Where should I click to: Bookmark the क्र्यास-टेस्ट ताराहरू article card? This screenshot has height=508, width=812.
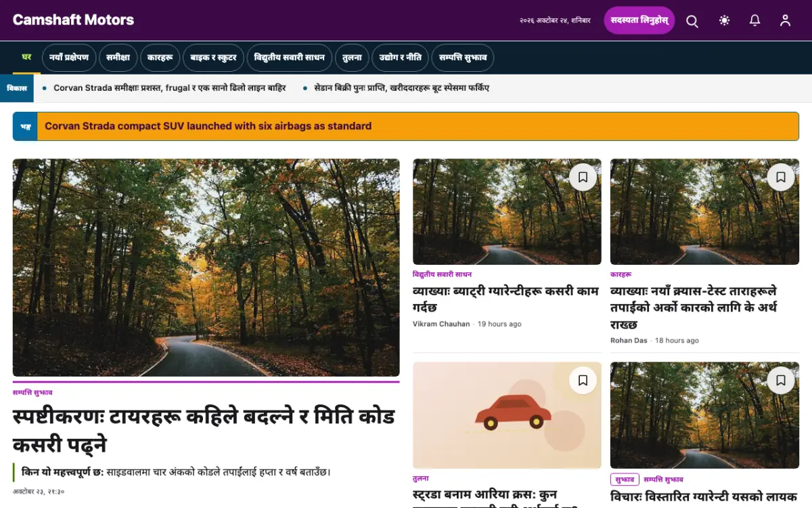(x=780, y=177)
